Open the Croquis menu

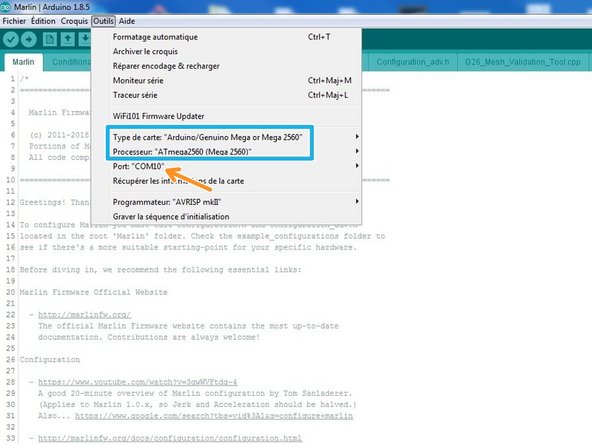(74, 21)
